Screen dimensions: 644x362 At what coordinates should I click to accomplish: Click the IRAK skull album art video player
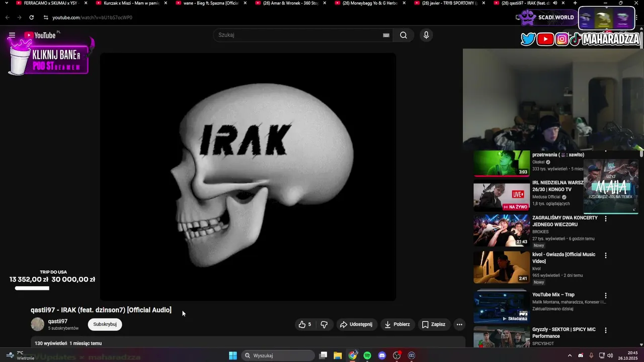pos(248,177)
